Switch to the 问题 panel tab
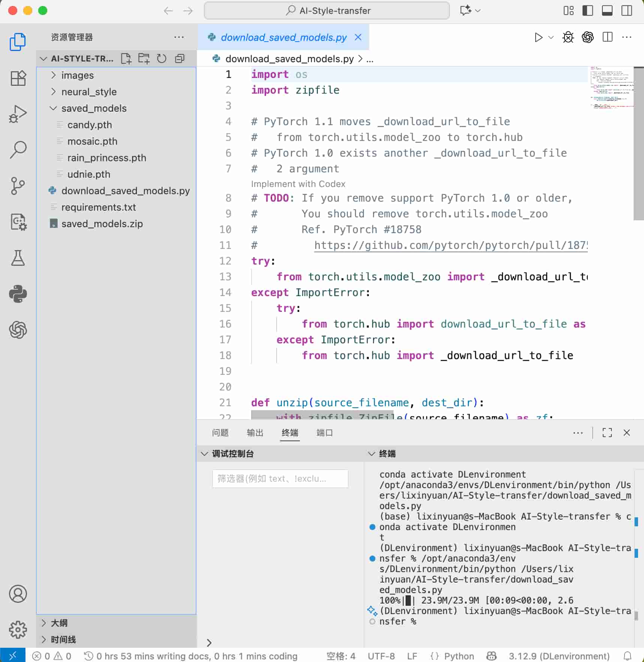644x662 pixels. (x=220, y=433)
